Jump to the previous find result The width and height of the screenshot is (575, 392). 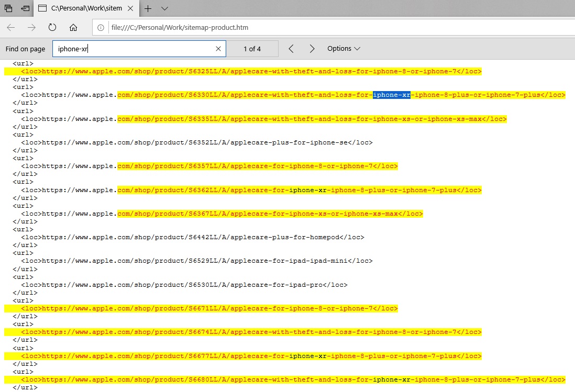click(x=291, y=49)
